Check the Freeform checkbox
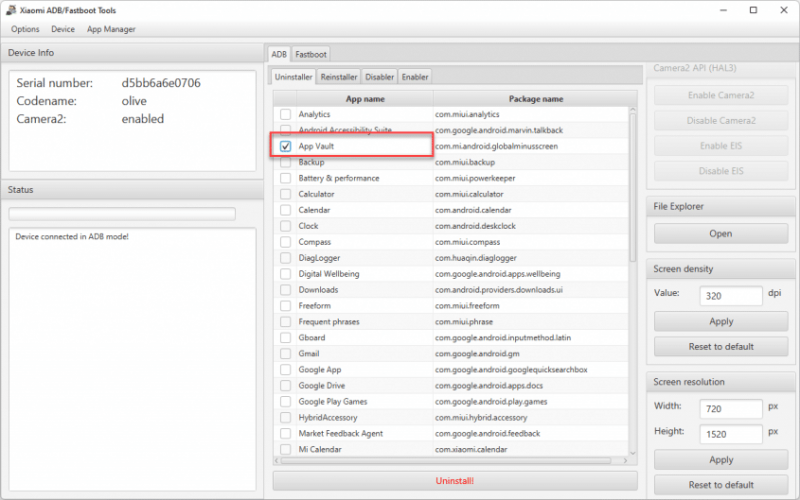This screenshot has width=800, height=500. pos(285,306)
